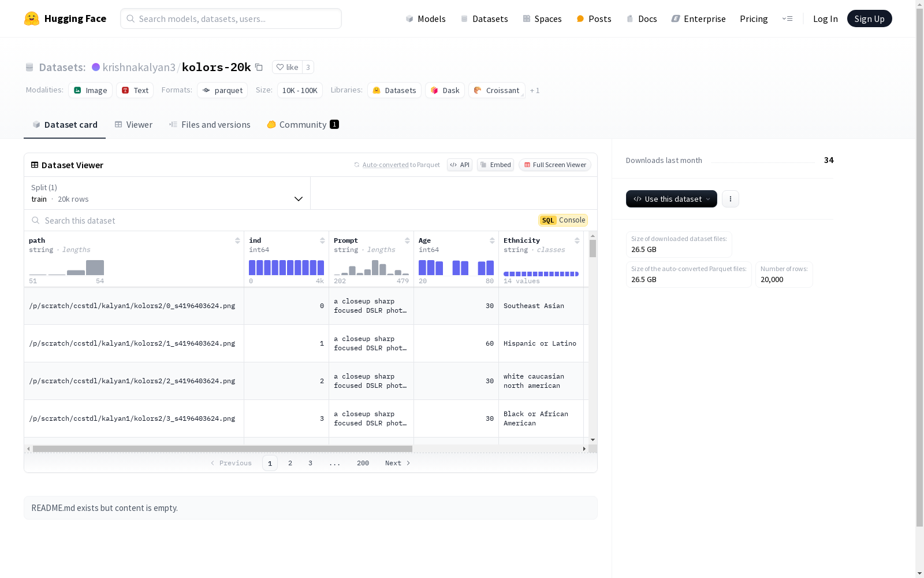Sort the Prompt column
Viewport: 924px width, 578px height.
click(x=407, y=240)
